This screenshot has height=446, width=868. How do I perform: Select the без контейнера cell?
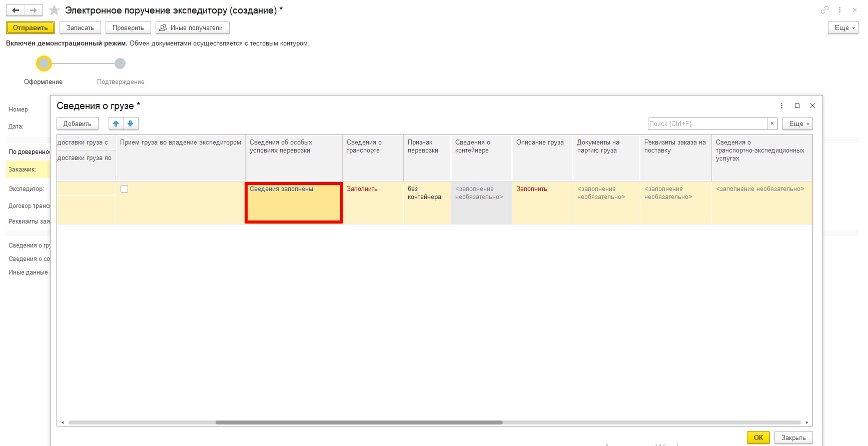(427, 202)
